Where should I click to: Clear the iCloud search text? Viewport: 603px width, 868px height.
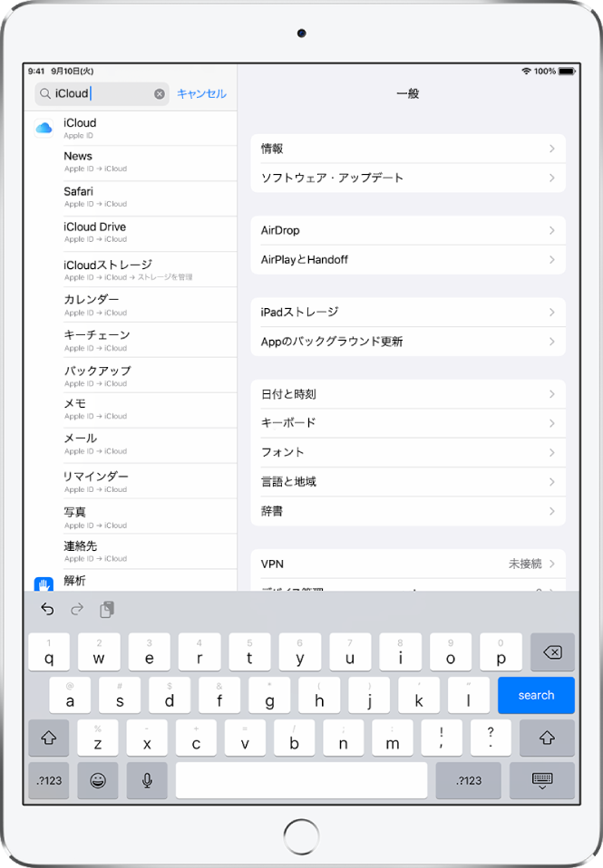159,94
